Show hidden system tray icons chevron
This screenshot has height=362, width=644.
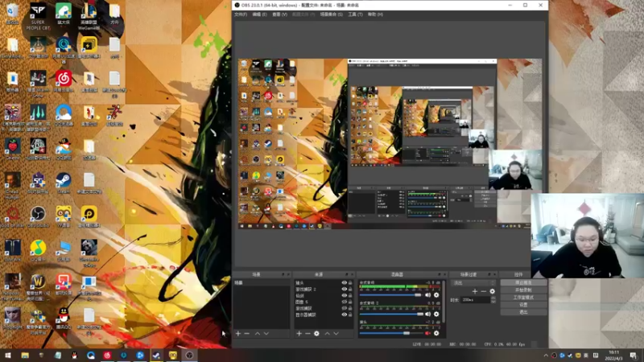coord(546,356)
